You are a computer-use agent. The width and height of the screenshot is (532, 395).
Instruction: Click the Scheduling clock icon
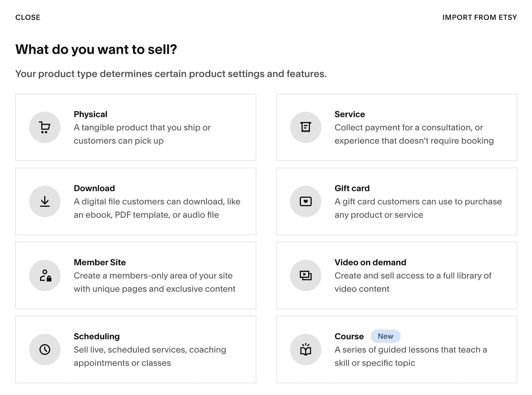click(x=45, y=349)
